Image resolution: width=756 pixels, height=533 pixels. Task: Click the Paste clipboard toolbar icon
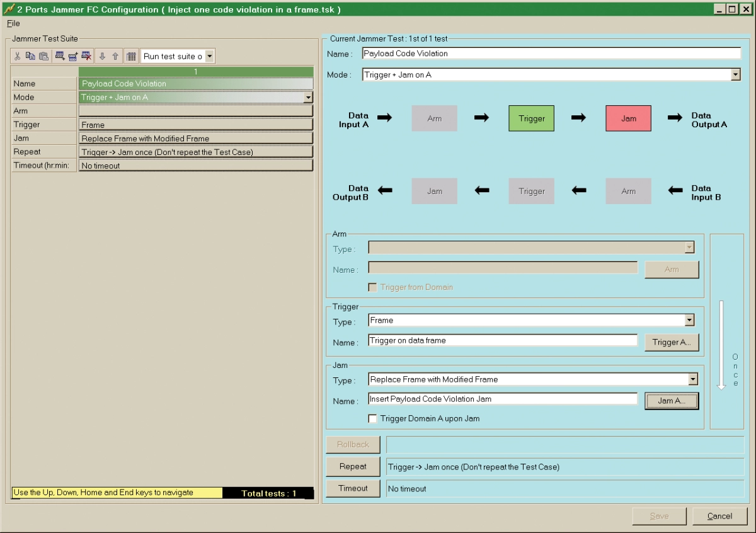[43, 56]
